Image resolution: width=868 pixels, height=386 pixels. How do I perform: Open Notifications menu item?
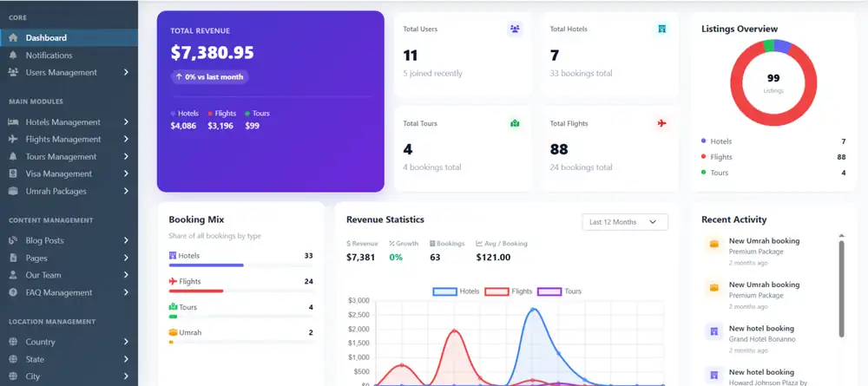[x=69, y=56]
